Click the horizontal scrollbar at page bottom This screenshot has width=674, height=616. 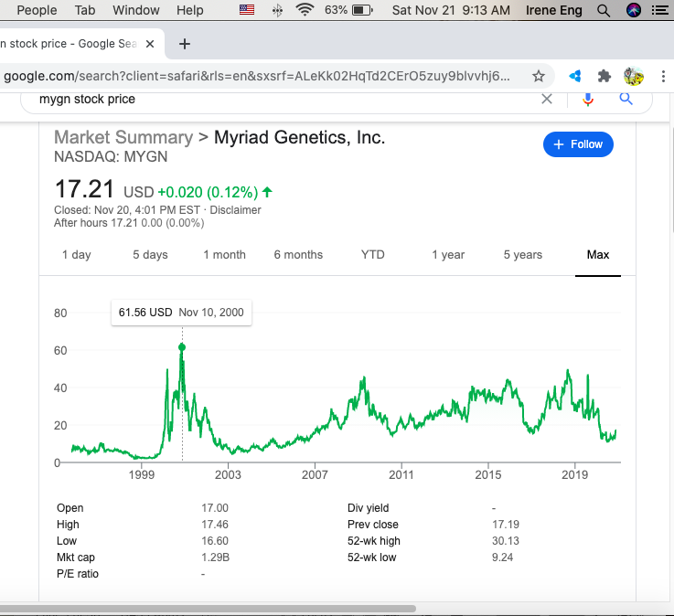[x=209, y=608]
